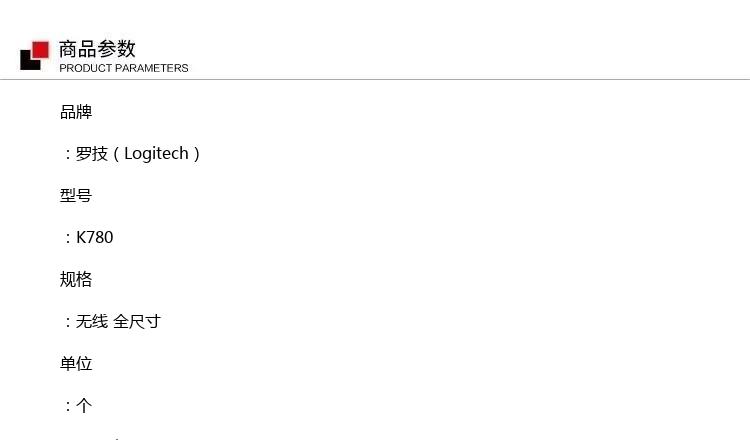The width and height of the screenshot is (750, 440).
Task: Click the 型号 parameter label
Action: pos(76,195)
